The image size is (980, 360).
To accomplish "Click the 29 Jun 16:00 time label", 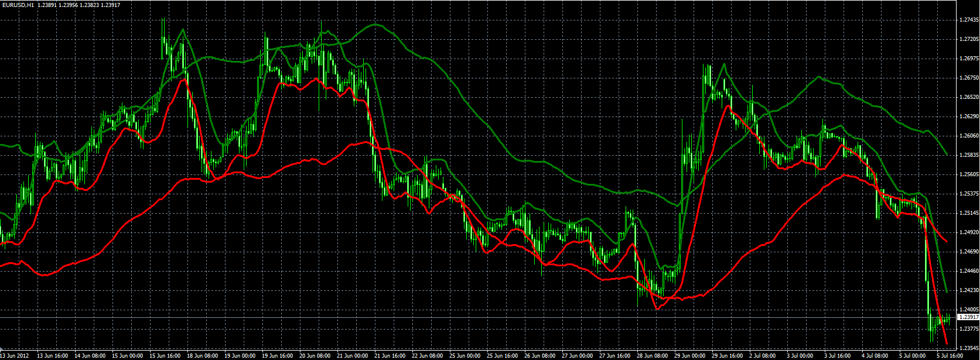I will (727, 356).
